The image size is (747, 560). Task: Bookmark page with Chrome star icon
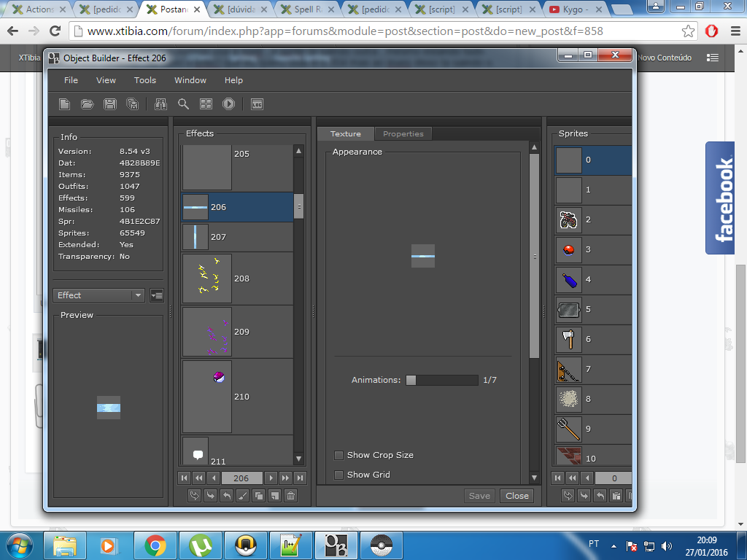[688, 31]
